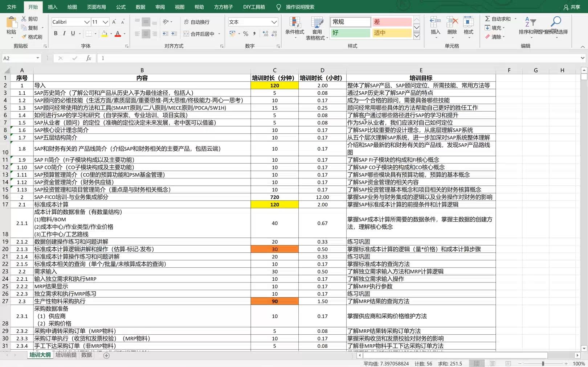The image size is (588, 367).
Task: Toggle Bold formatting
Action: pyautogui.click(x=56, y=33)
